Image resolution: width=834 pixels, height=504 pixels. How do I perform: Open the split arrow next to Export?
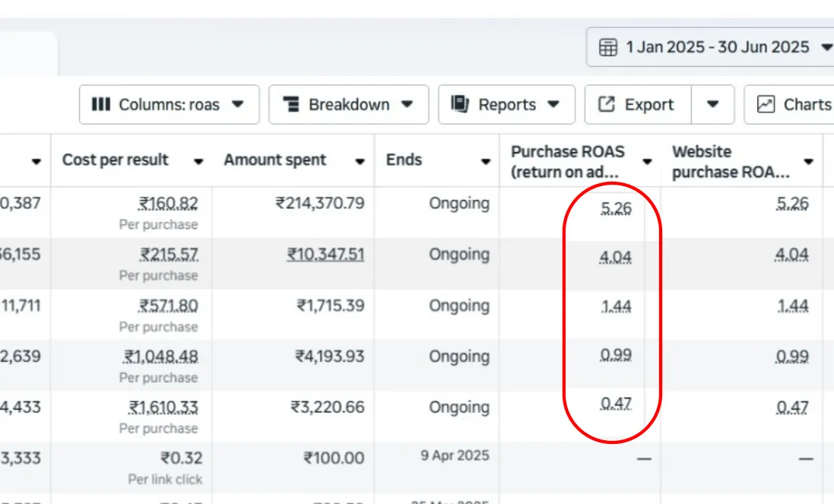coord(713,104)
